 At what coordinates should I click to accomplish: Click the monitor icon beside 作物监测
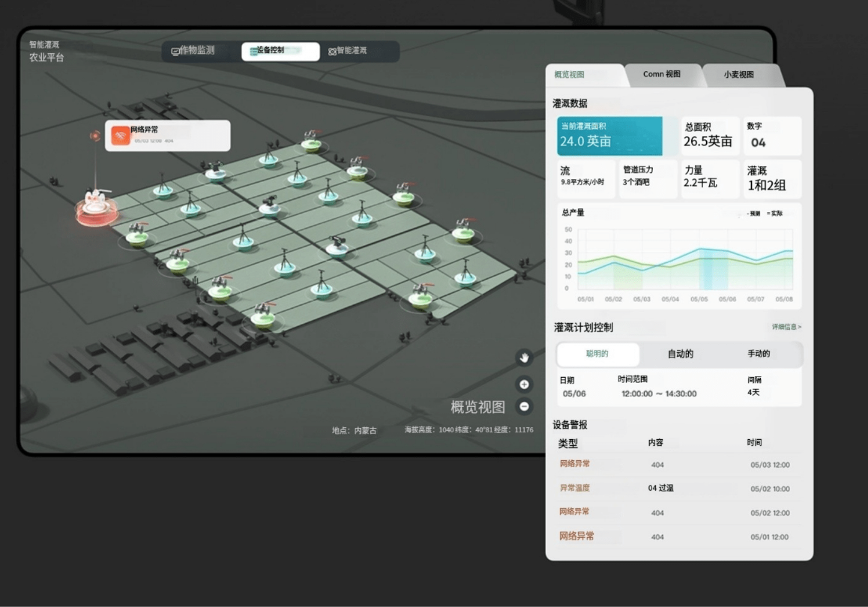(175, 52)
